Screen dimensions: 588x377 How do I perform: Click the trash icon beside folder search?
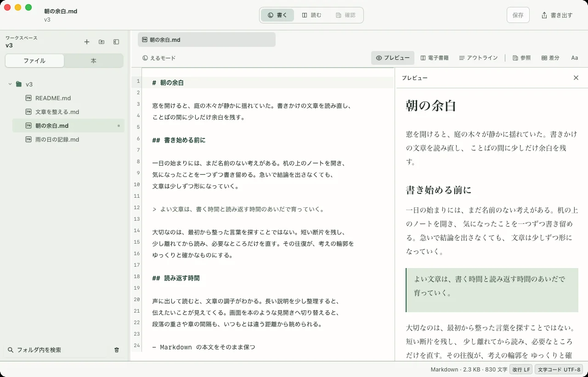pyautogui.click(x=117, y=350)
